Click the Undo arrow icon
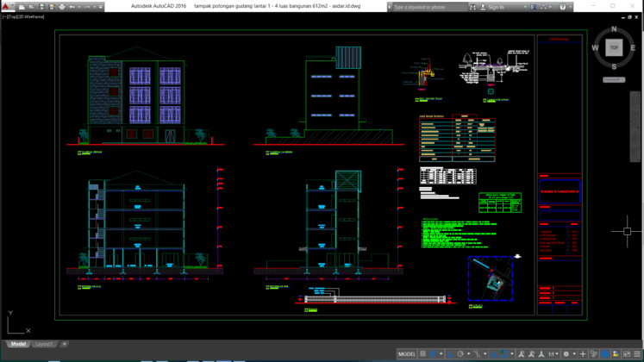The image size is (644, 362). click(x=72, y=7)
